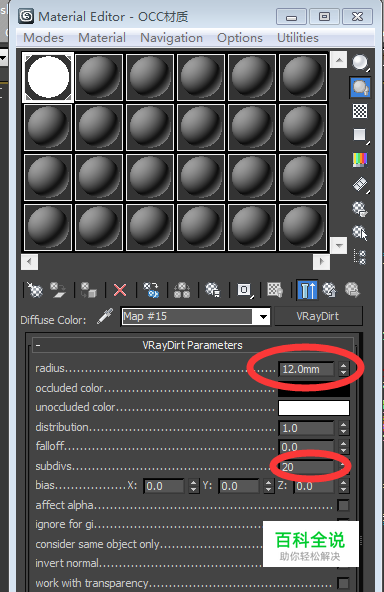The width and height of the screenshot is (384, 592).
Task: Open the Material/Map Navigator icon
Action: point(360,257)
